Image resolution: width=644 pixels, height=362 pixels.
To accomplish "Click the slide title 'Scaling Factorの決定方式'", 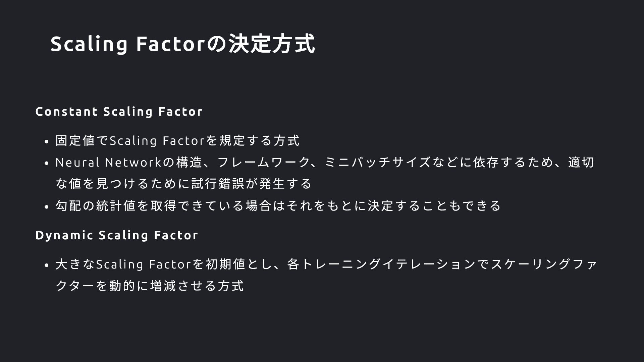I will [183, 44].
